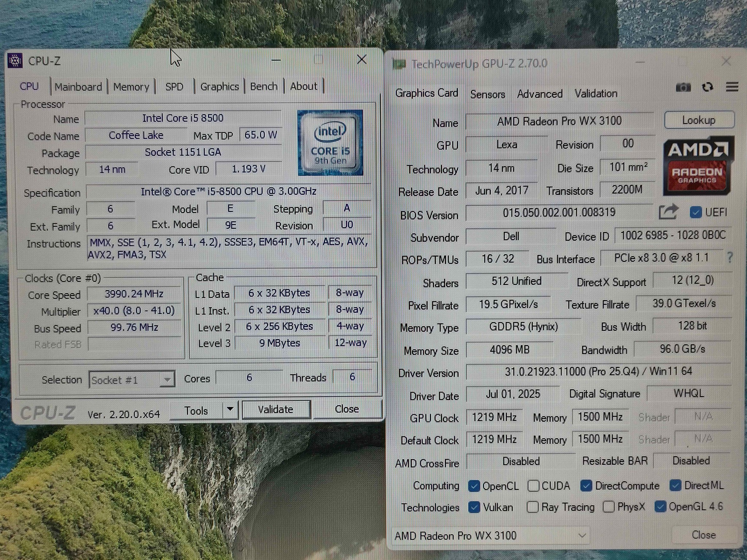The image size is (747, 560).
Task: Toggle the CUDA checkbox
Action: coord(533,486)
